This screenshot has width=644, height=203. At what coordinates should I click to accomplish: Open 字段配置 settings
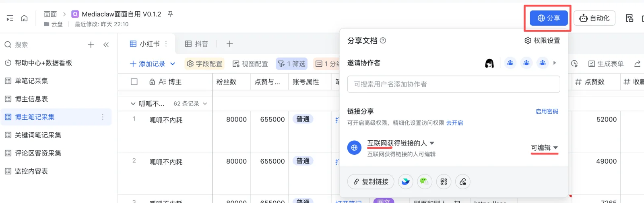pos(204,64)
